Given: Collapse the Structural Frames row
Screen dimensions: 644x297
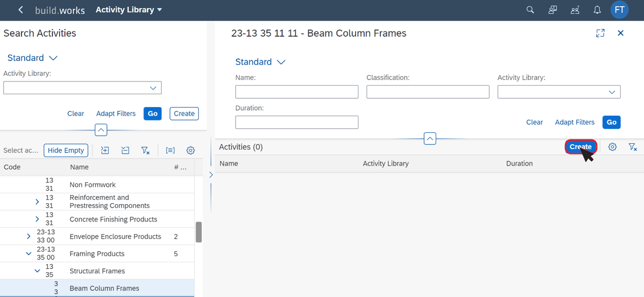Looking at the screenshot, I should [37, 271].
